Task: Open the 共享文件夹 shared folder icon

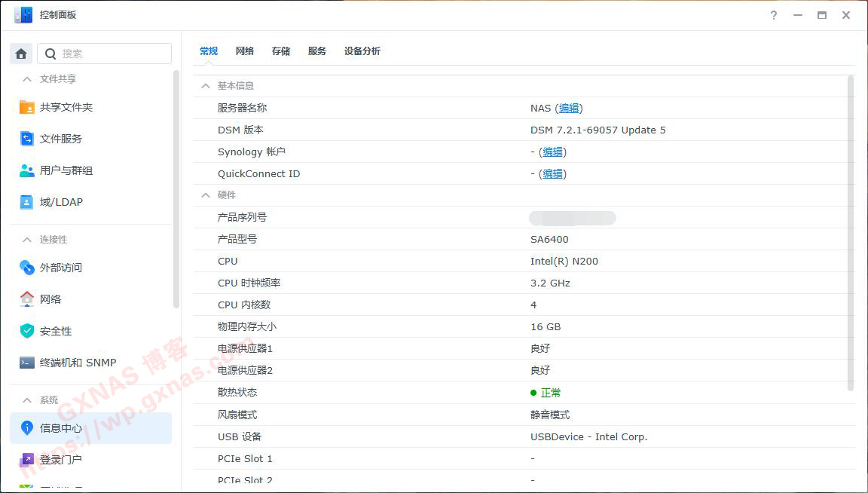Action: coord(27,107)
